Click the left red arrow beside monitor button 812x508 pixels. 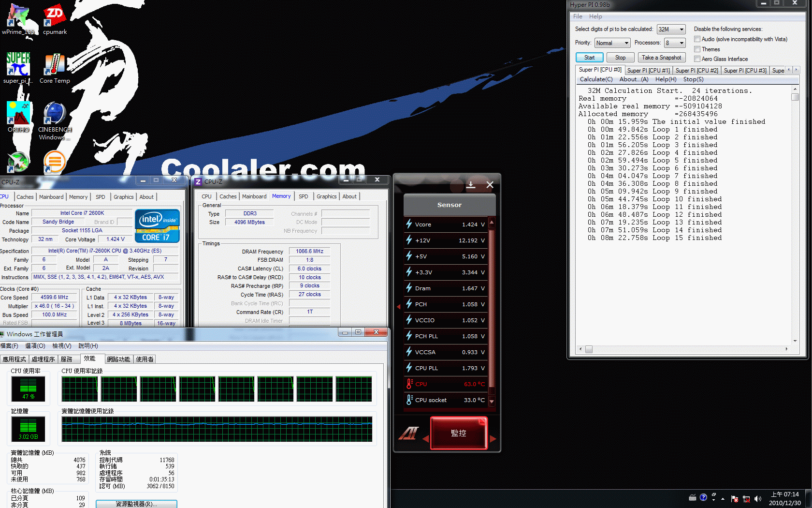point(426,439)
